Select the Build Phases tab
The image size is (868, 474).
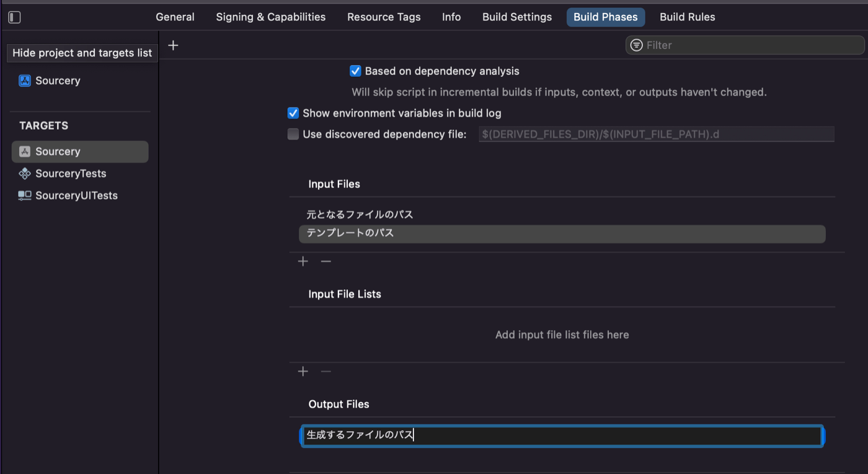(x=606, y=17)
